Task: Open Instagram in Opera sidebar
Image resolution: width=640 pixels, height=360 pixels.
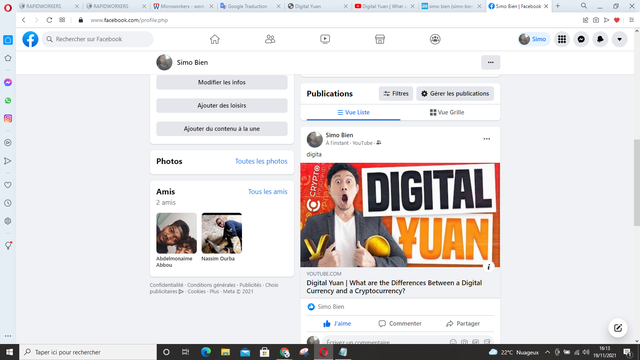Action: [8, 118]
